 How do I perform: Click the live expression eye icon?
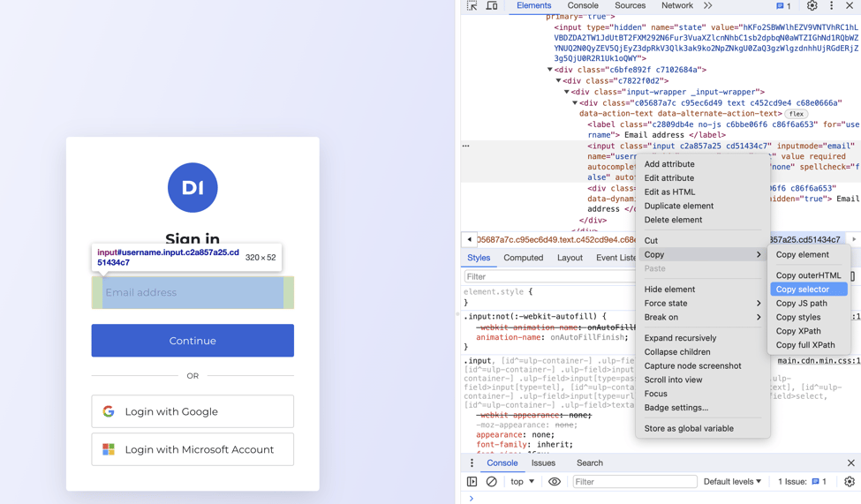coord(555,481)
